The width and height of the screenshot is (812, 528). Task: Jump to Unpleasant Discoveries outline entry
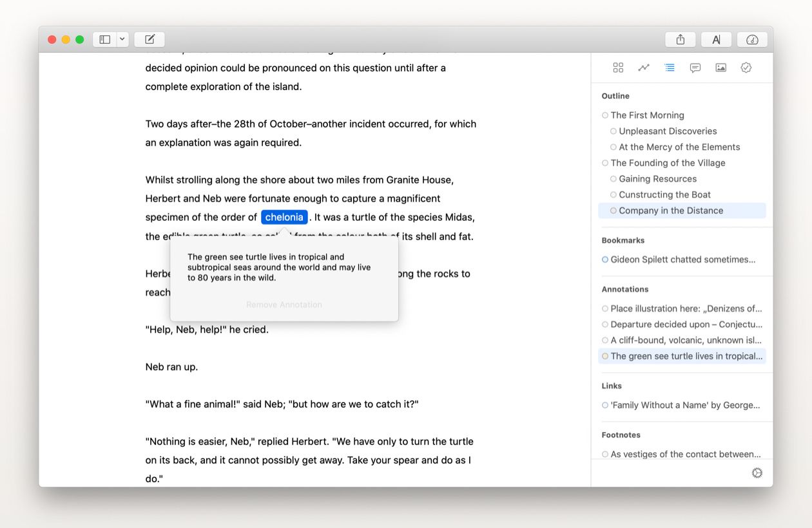(668, 131)
